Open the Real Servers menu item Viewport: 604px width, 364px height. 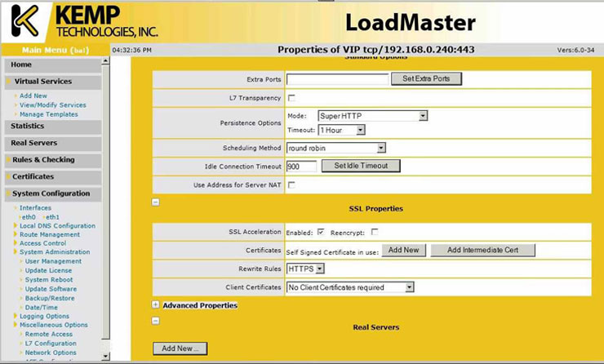click(x=53, y=144)
